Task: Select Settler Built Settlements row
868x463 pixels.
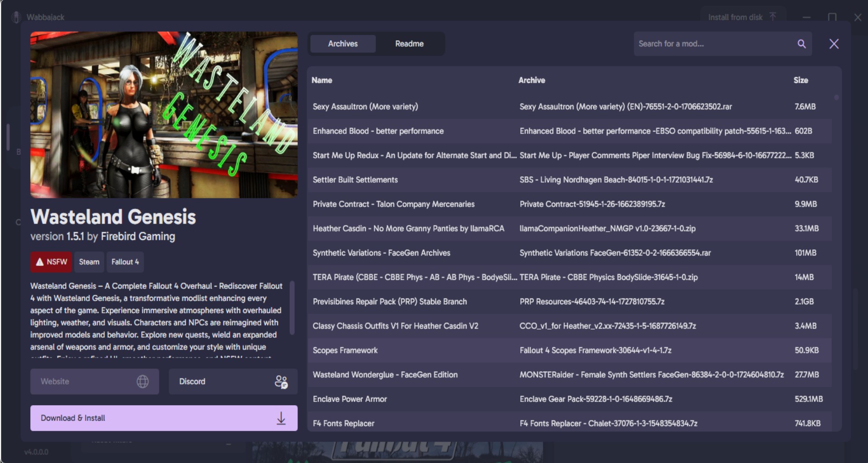Action: coord(570,180)
